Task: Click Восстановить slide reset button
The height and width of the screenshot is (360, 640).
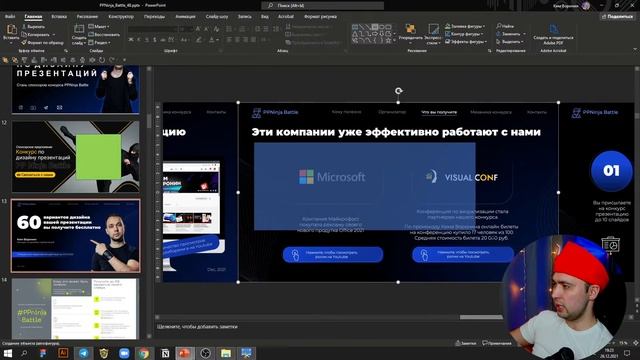Action: (x=104, y=35)
